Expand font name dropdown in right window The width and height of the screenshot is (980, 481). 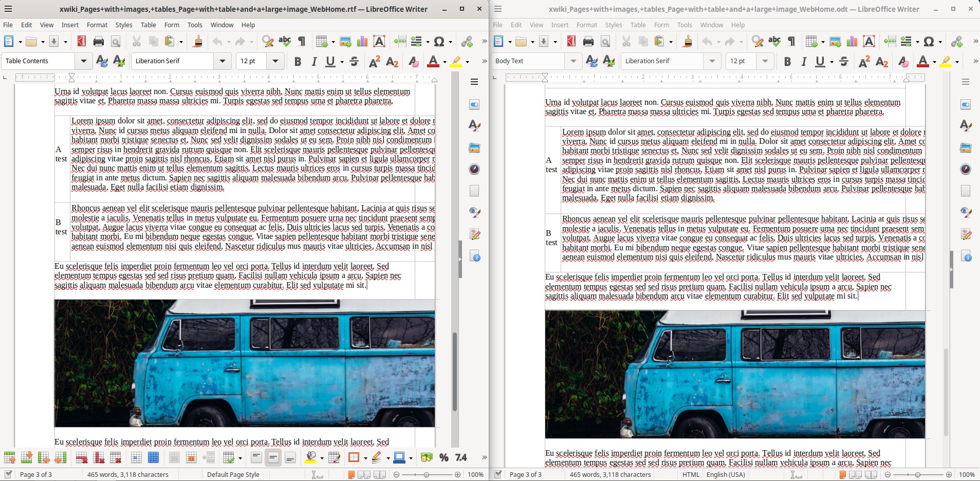tap(712, 61)
